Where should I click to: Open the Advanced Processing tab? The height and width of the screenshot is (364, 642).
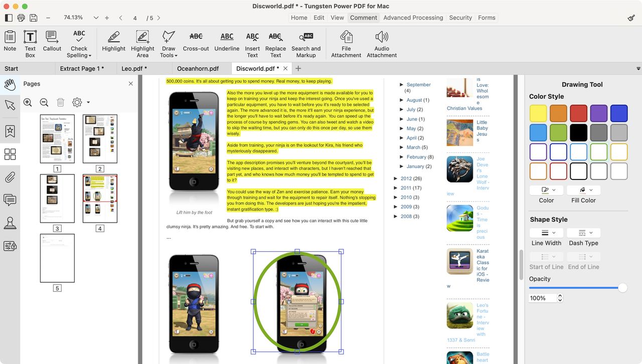coord(413,18)
